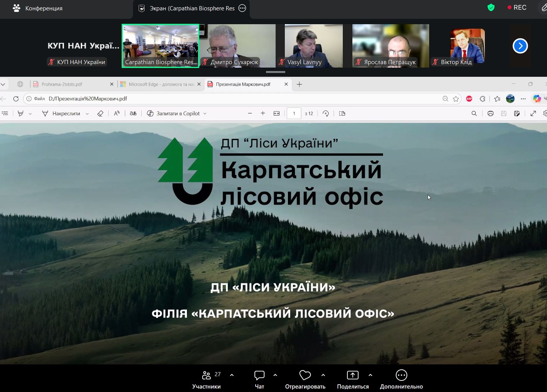547x392 pixels.
Task: Open options menu on the Экран share tab
Action: (x=242, y=8)
